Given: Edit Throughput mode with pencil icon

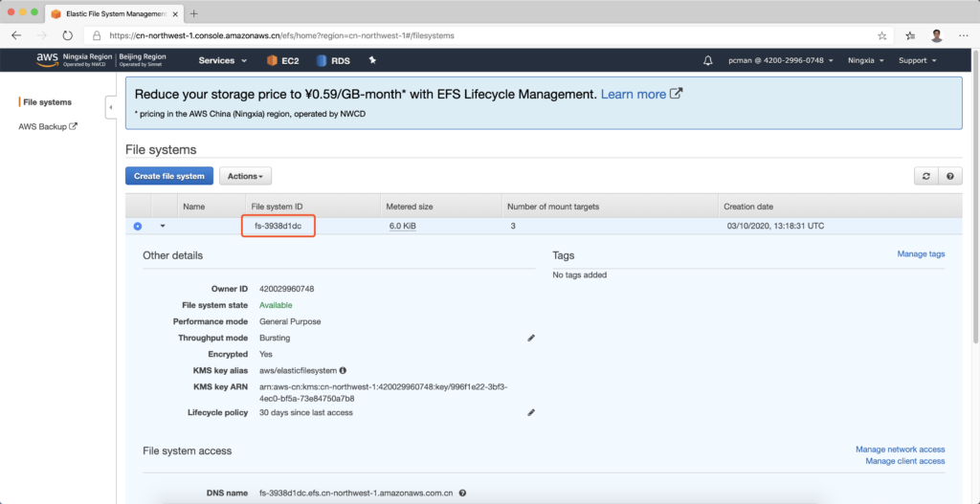Looking at the screenshot, I should point(531,338).
